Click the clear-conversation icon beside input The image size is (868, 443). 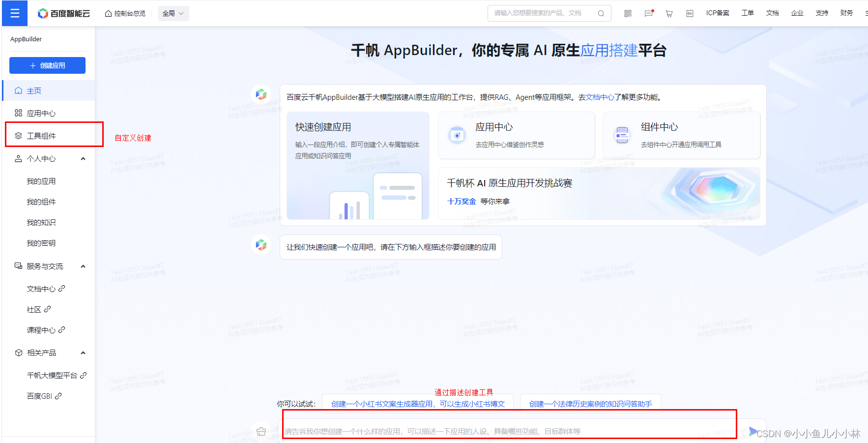(261, 431)
